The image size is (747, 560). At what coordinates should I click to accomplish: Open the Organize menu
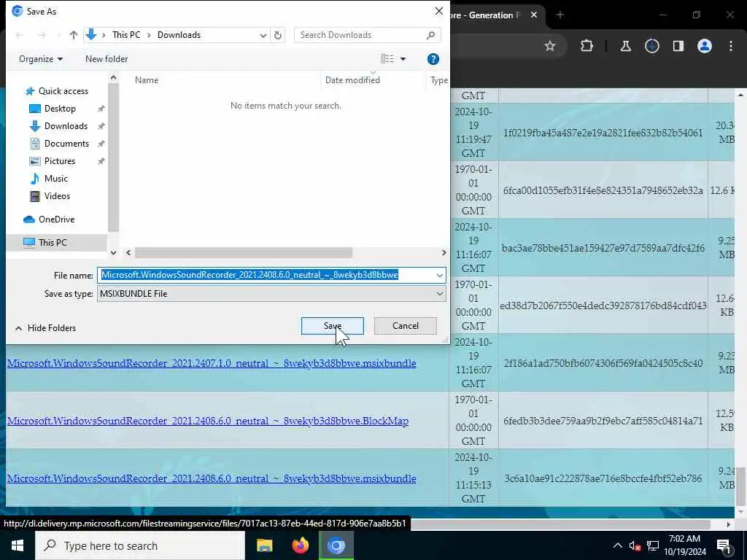click(41, 59)
